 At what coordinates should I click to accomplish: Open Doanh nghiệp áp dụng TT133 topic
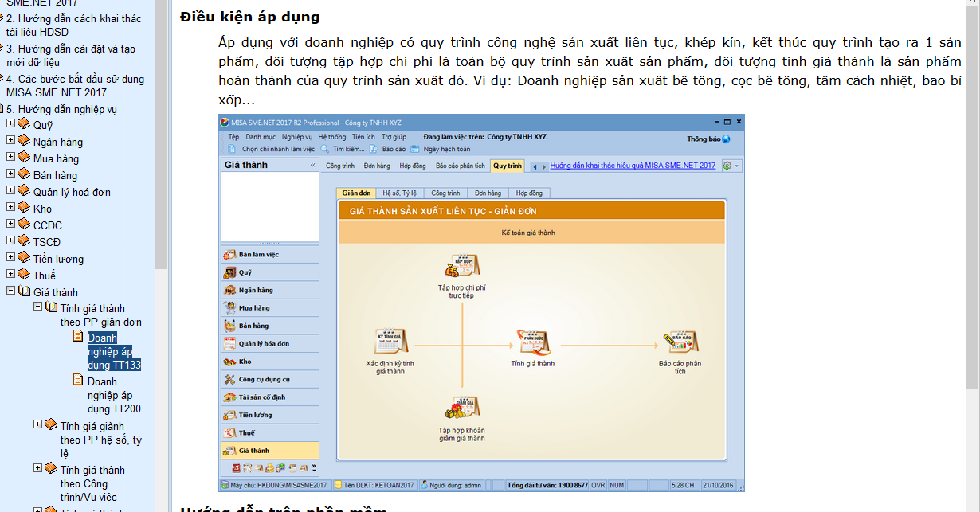pyautogui.click(x=114, y=351)
